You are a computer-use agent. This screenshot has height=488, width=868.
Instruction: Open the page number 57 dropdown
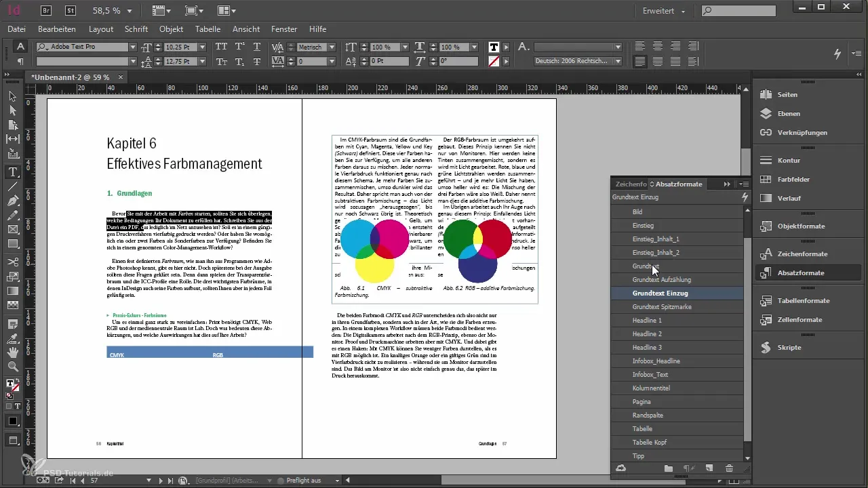coord(149,480)
